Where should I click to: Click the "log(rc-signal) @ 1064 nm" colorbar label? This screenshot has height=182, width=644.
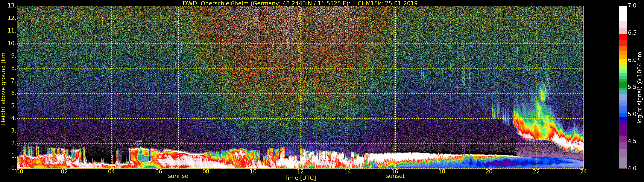click(x=639, y=88)
